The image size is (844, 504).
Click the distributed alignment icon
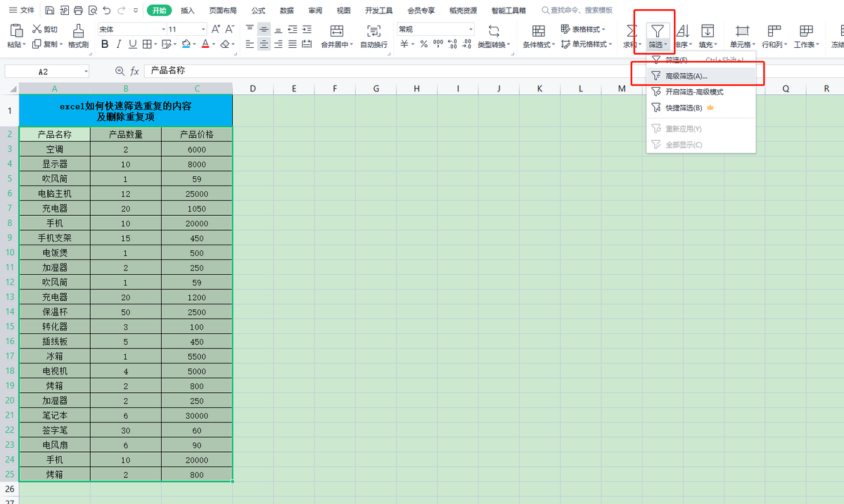tap(308, 44)
